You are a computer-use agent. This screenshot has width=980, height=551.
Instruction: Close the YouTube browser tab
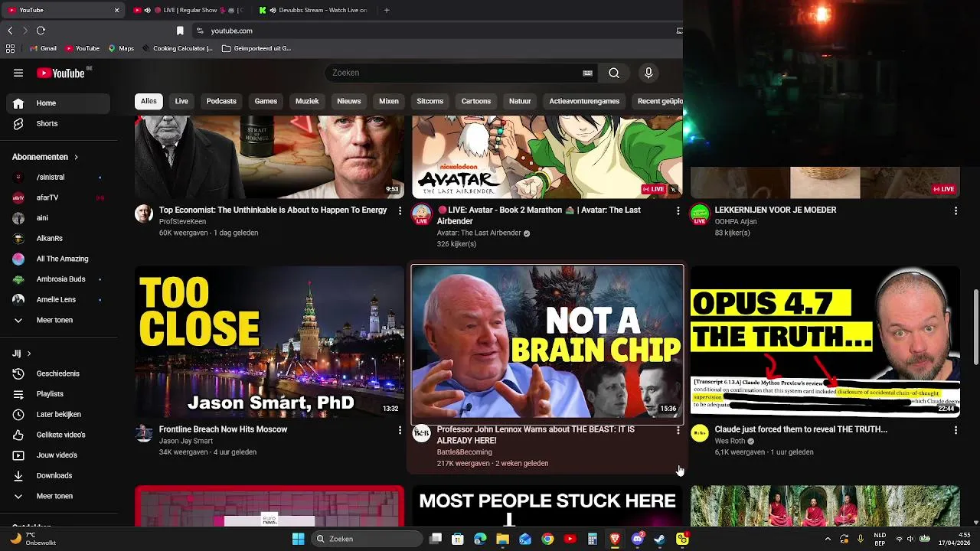116,10
